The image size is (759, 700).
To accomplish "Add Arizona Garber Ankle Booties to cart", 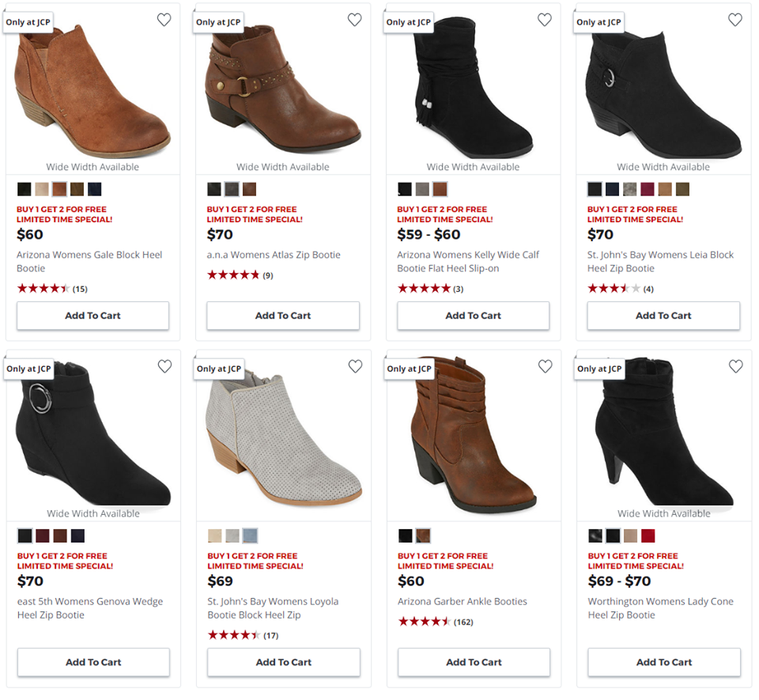I will pos(474,662).
